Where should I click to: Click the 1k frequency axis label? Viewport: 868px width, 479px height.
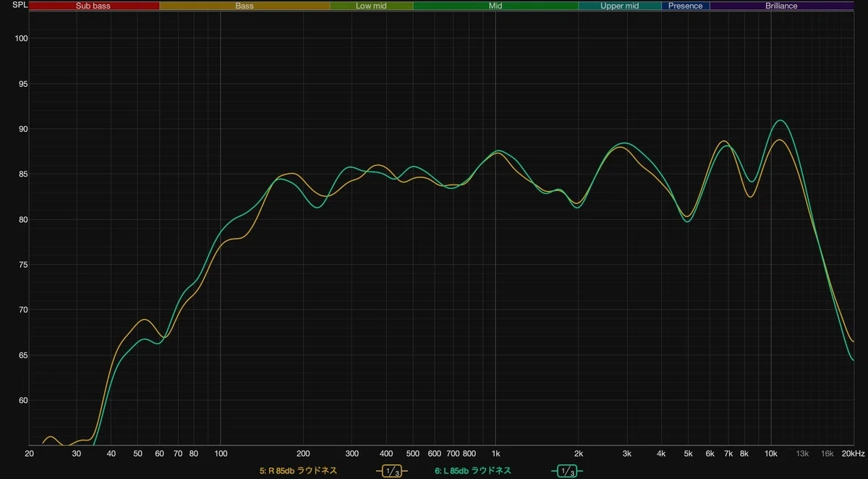tap(495, 454)
